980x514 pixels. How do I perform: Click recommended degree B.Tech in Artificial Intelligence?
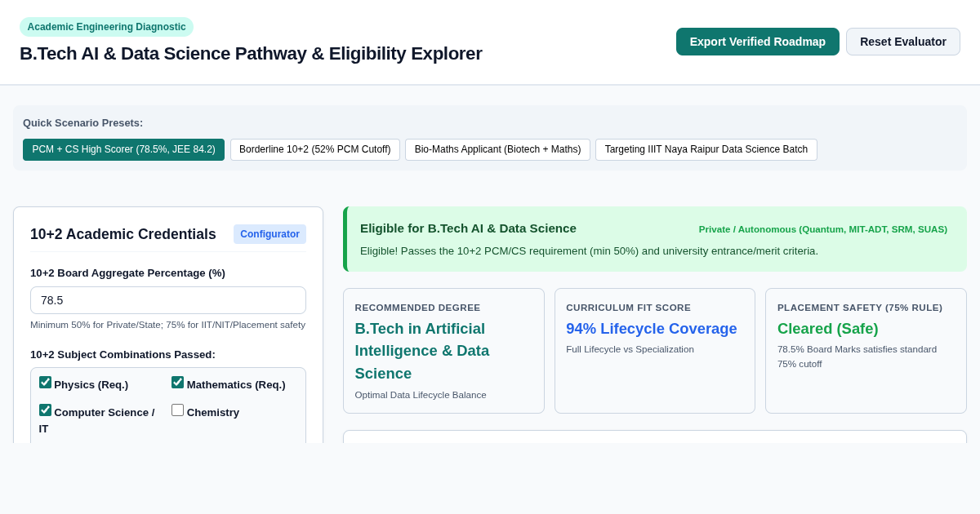(x=422, y=351)
